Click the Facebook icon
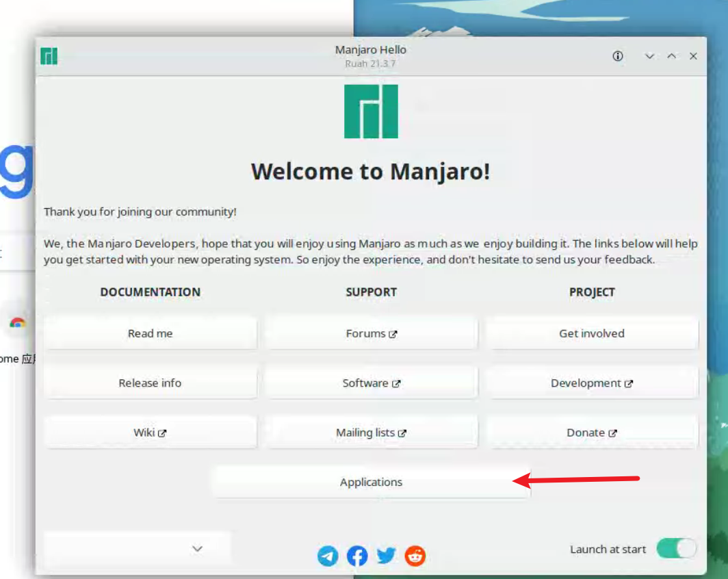Screen dimensions: 728x579 pyautogui.click(x=357, y=556)
